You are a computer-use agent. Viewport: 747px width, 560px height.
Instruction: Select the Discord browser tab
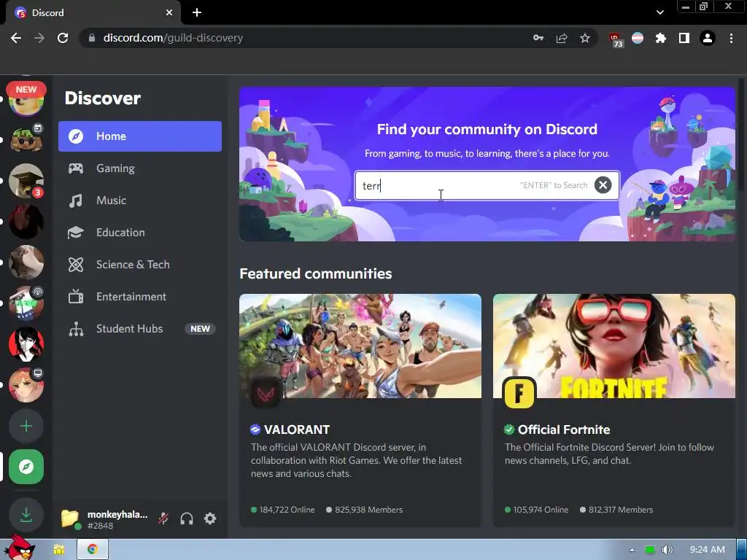point(93,12)
